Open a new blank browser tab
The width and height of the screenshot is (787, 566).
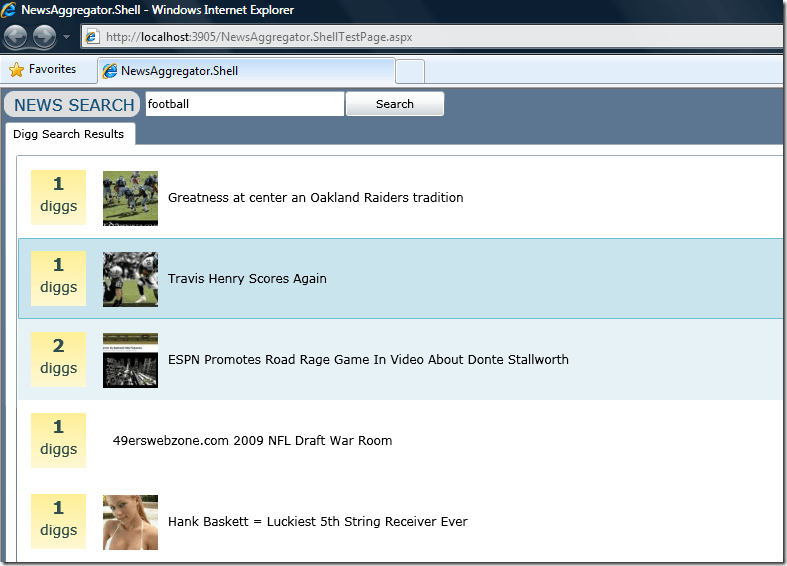coord(410,71)
